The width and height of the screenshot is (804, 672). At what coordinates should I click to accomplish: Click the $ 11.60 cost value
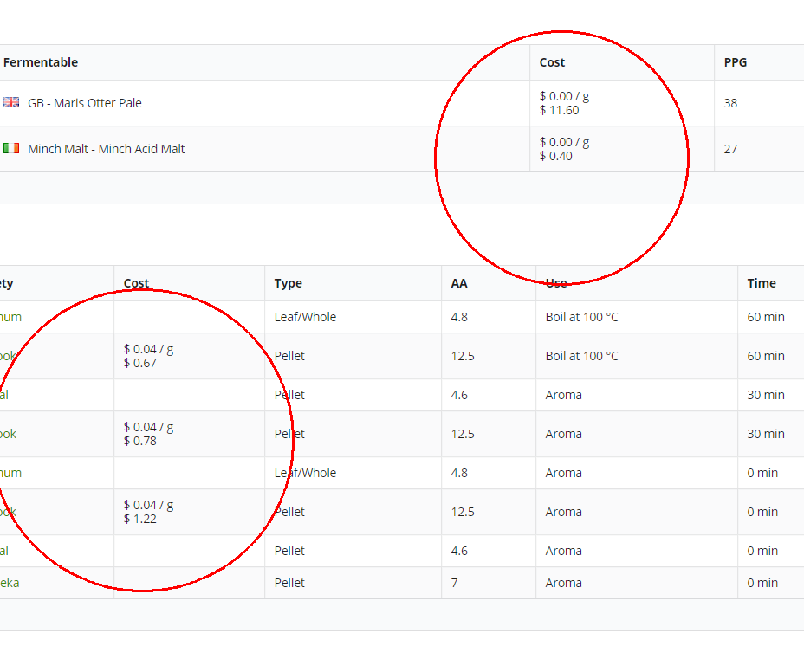point(559,110)
